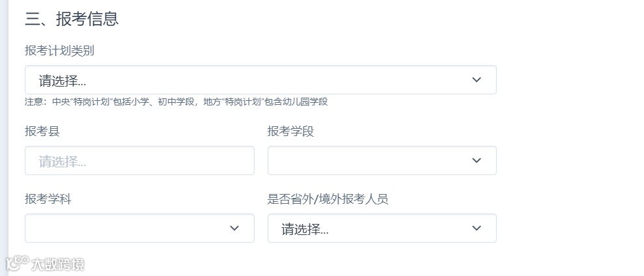This screenshot has width=644, height=276.
Task: Click the chevron arrow in 报考学段 field
Action: (477, 160)
